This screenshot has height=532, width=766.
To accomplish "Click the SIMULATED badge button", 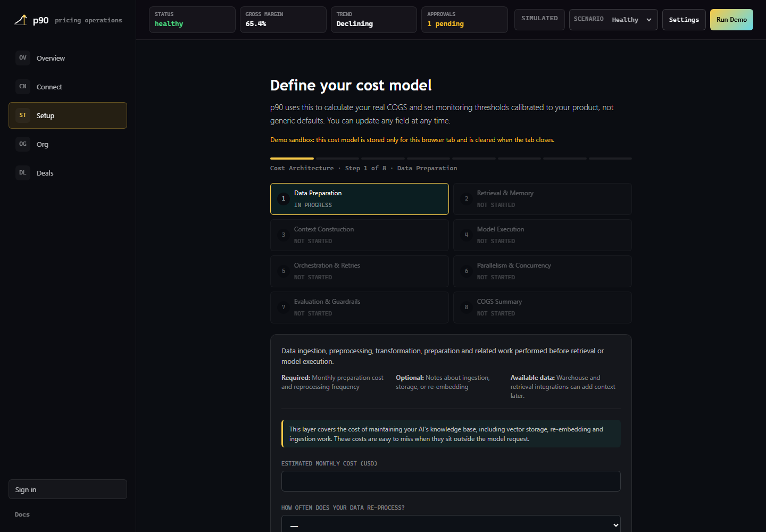I will [539, 20].
